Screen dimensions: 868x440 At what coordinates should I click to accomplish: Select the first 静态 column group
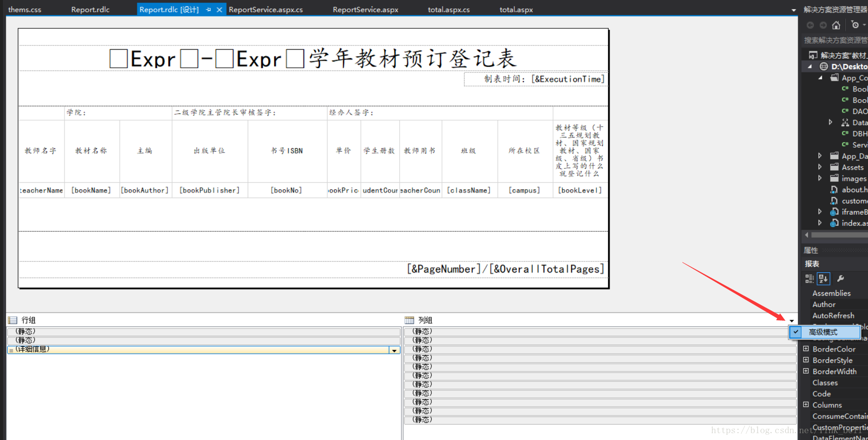pos(600,332)
